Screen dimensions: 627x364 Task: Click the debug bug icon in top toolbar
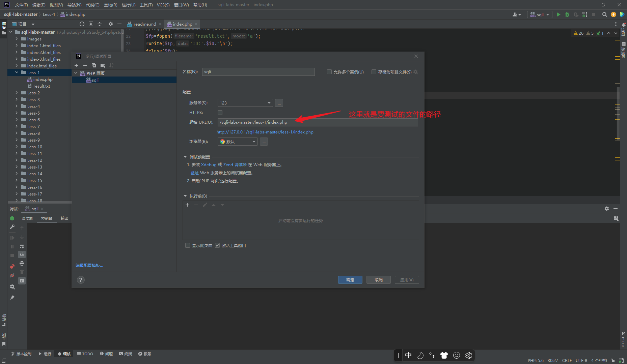pyautogui.click(x=567, y=14)
